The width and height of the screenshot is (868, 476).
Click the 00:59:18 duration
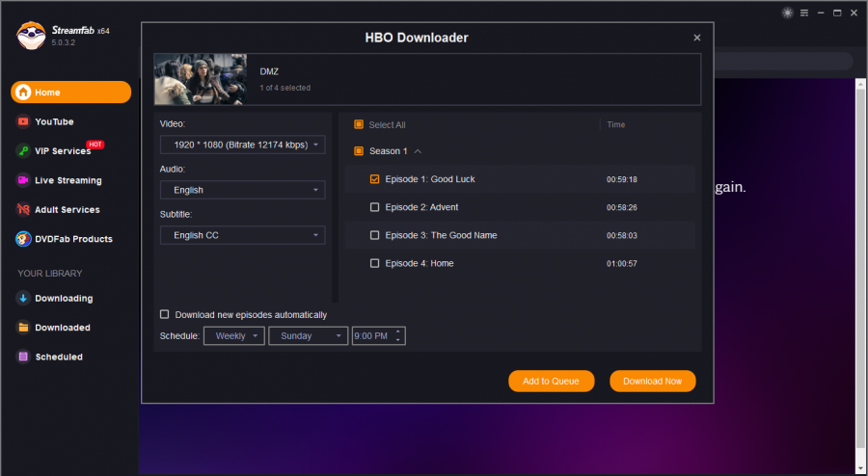coord(622,179)
